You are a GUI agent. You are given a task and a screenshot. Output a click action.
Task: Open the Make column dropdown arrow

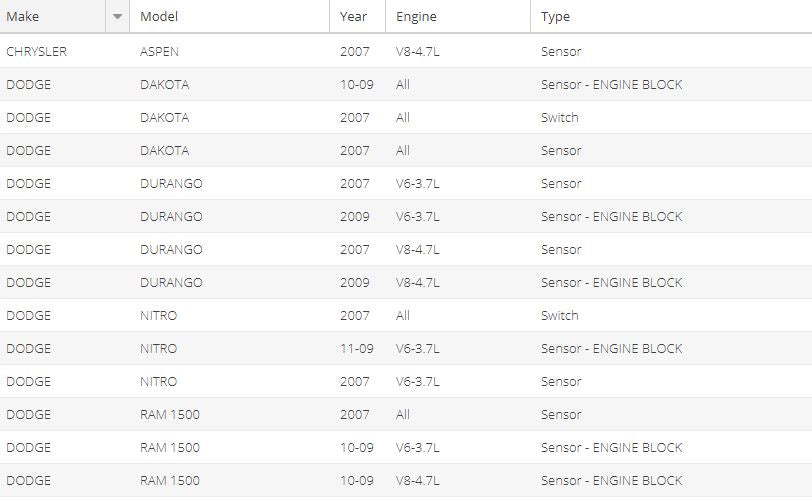[118, 17]
